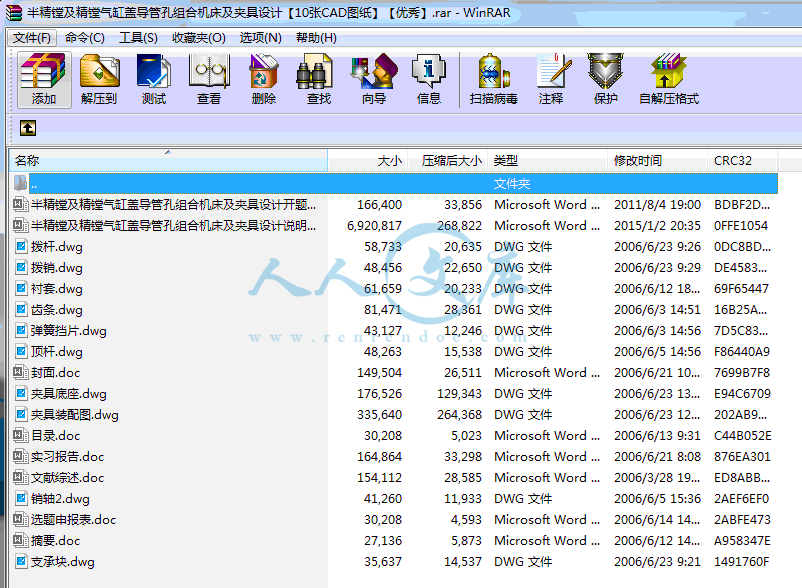Click the file icon of 支承块.dwg

[x=21, y=561]
